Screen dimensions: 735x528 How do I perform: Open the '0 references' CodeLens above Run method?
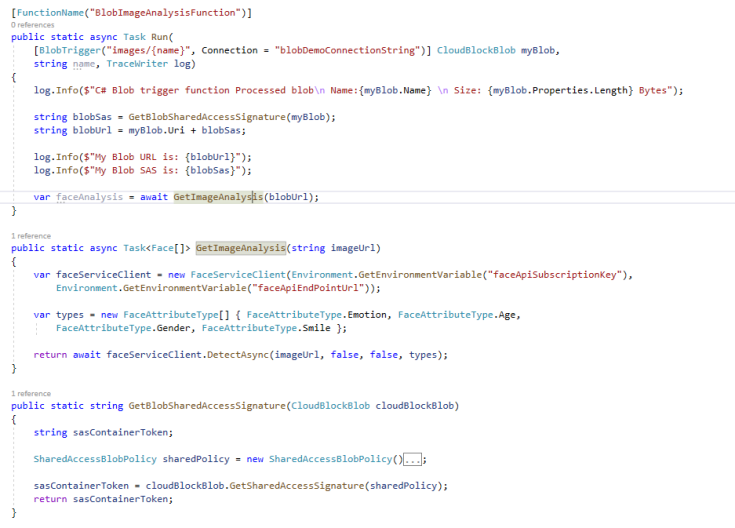(32, 24)
